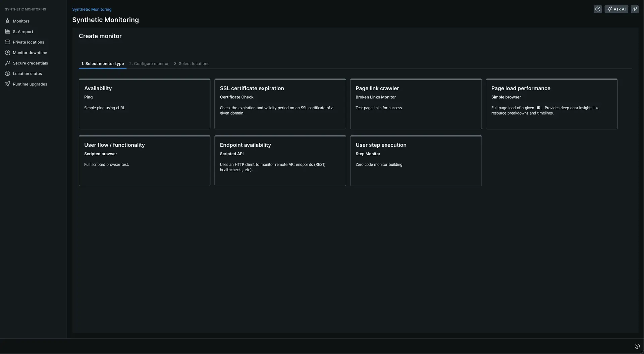Click the Monitor downtime clock icon
The image size is (644, 354).
(7, 53)
